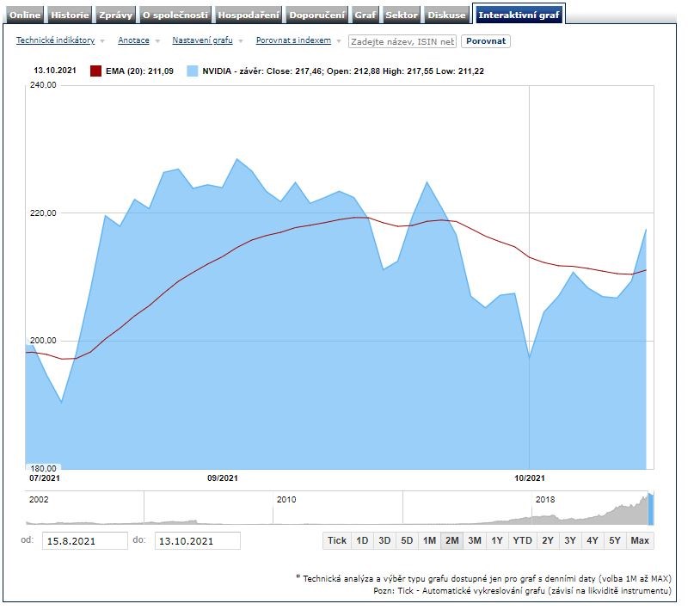The height and width of the screenshot is (610, 700).
Task: Switch to the Online tab
Action: coord(25,15)
